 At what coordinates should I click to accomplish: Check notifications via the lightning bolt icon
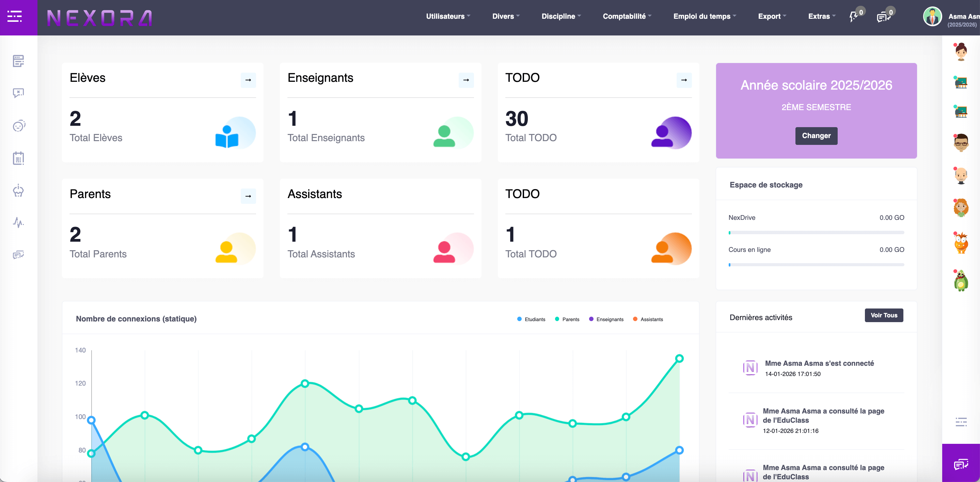[x=853, y=17]
